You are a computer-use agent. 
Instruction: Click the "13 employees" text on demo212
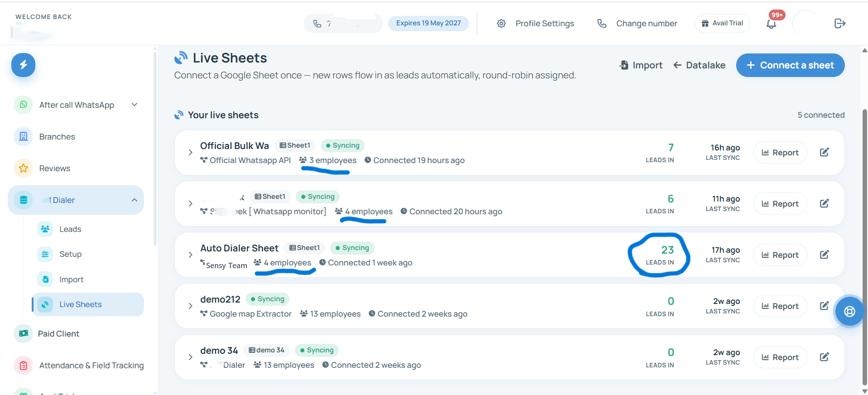tap(335, 314)
